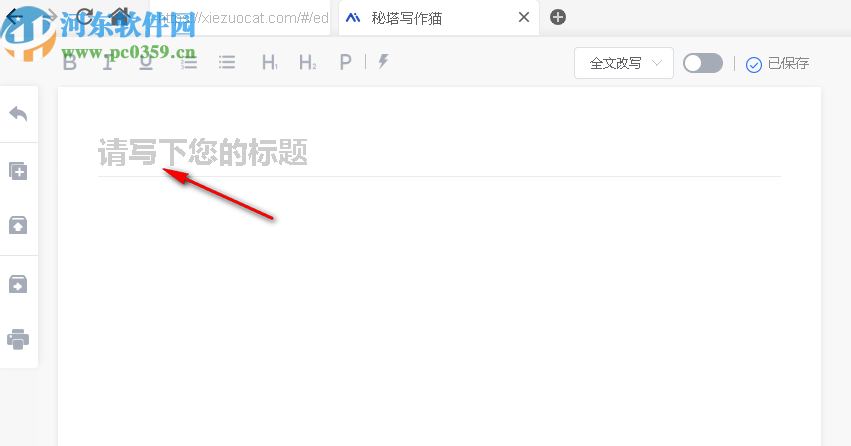Insert numbered list from toolbar
This screenshot has height=446, width=851.
tap(189, 62)
